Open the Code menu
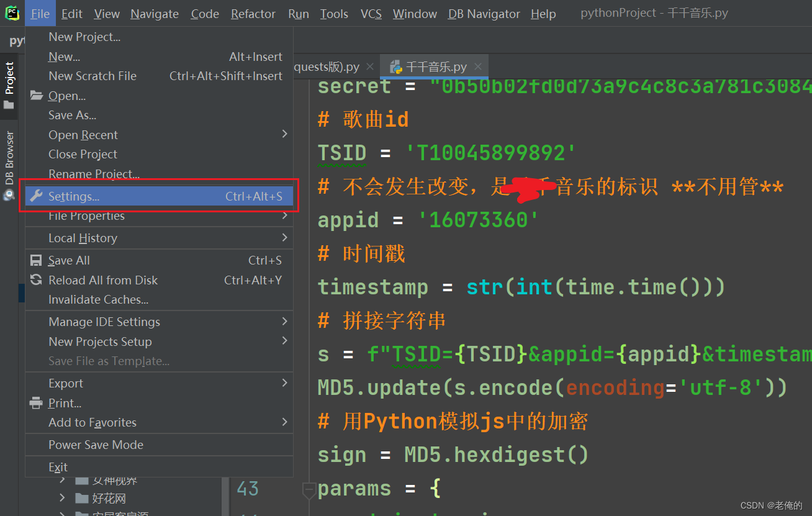The height and width of the screenshot is (516, 812). [x=205, y=14]
